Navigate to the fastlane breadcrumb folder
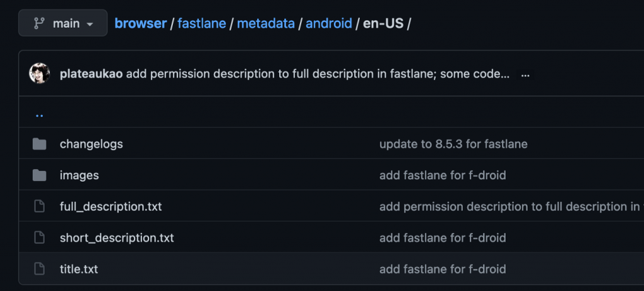Image resolution: width=644 pixels, height=291 pixels. pyautogui.click(x=201, y=24)
